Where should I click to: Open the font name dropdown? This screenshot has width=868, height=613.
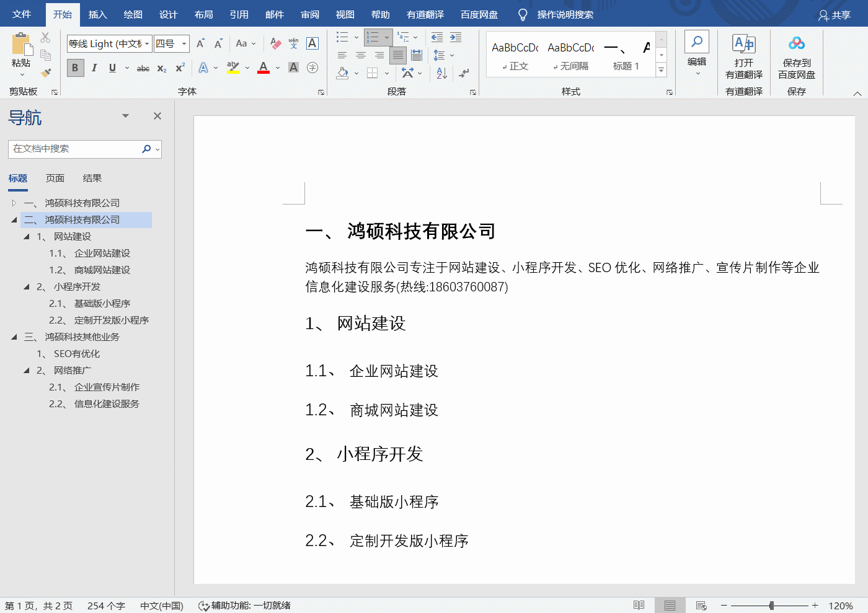[x=147, y=43]
